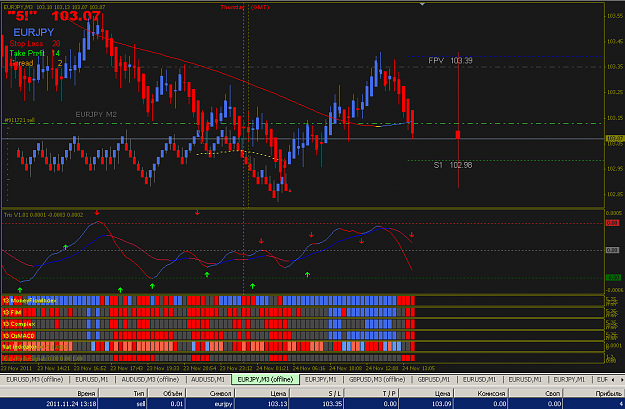The image size is (625, 409).
Task: Click the Комиссия column header
Action: point(482,393)
